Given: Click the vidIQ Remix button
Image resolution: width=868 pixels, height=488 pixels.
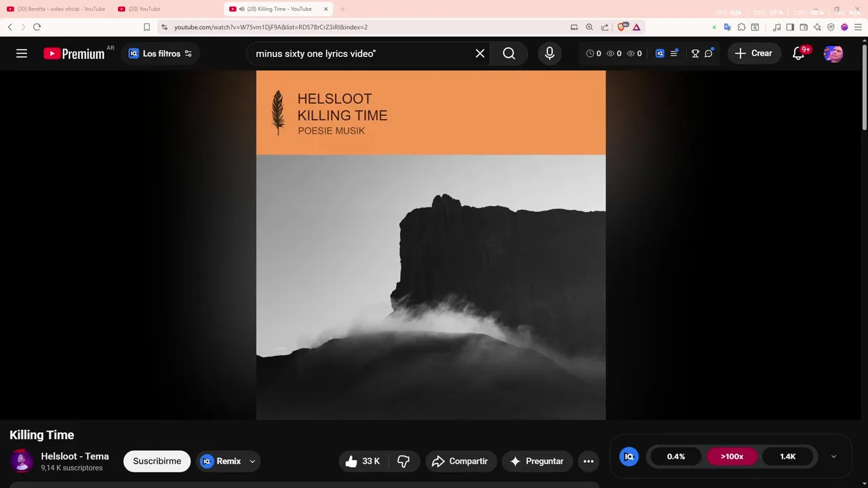Looking at the screenshot, I should pos(221,461).
